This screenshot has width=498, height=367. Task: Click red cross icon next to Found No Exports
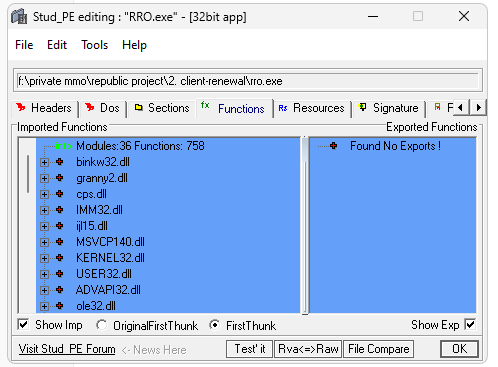(333, 146)
